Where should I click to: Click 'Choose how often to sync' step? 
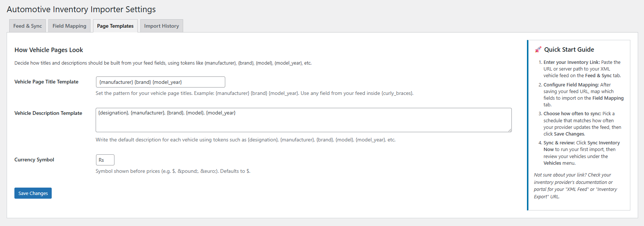(x=572, y=114)
